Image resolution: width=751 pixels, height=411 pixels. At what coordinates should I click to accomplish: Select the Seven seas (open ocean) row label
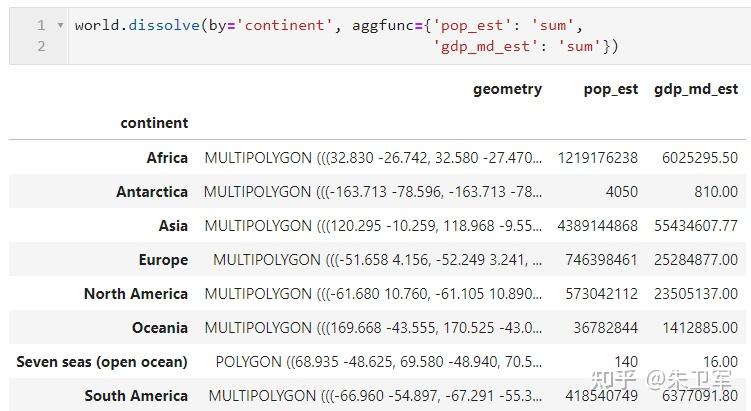coord(102,361)
